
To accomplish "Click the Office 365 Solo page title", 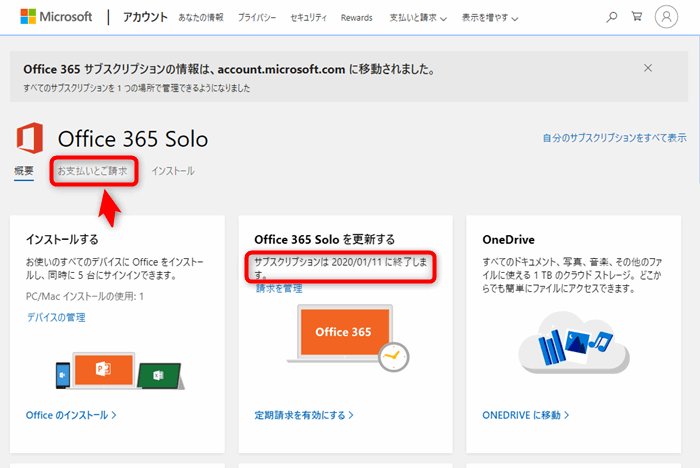I will (133, 138).
